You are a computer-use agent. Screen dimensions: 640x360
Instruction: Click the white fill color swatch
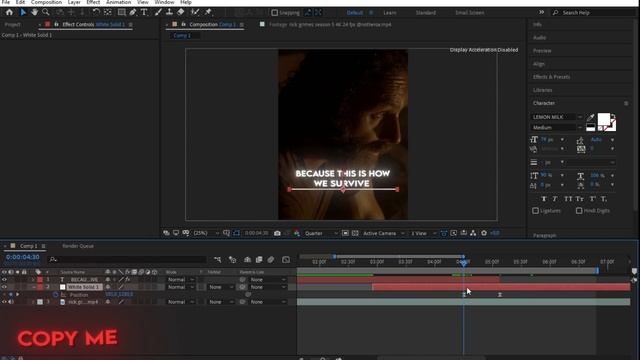[604, 119]
